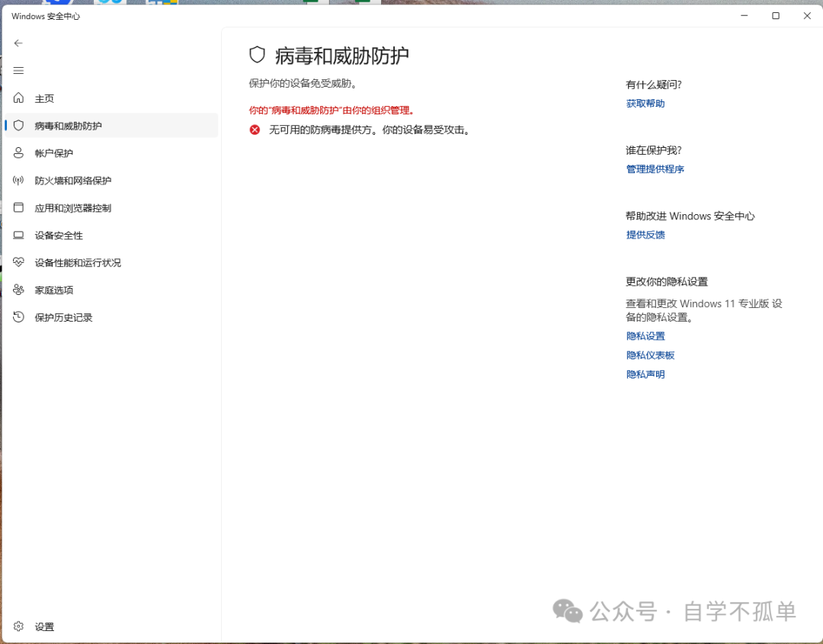823x644 pixels.
Task: Click the 提供反馈 link
Action: pyautogui.click(x=645, y=235)
